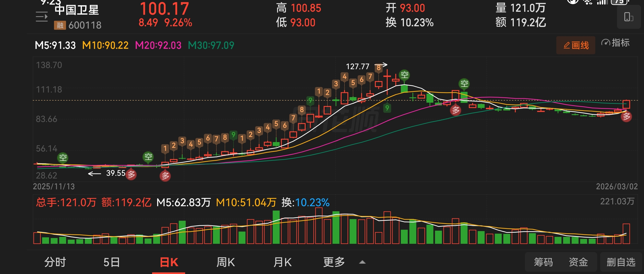This screenshot has height=274, width=644.
Task: Tap the 融 margin trading badge
Action: click(60, 25)
